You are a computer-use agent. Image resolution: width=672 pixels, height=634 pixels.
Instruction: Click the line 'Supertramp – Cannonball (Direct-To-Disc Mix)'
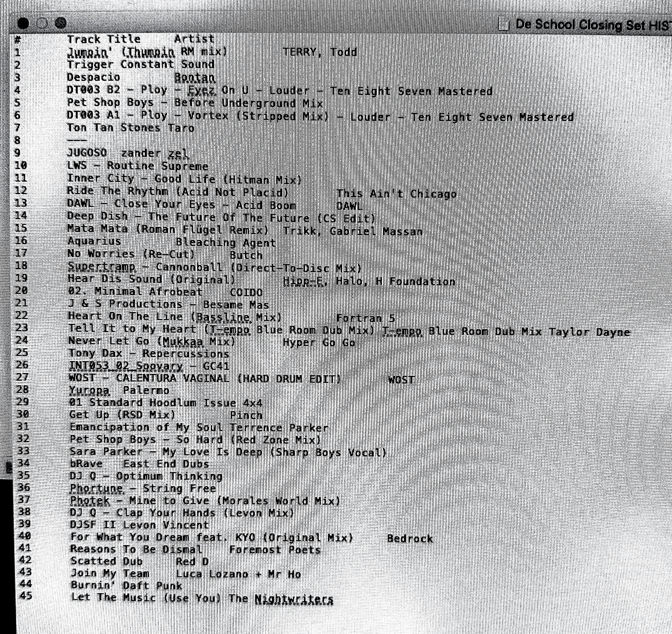coord(215,268)
